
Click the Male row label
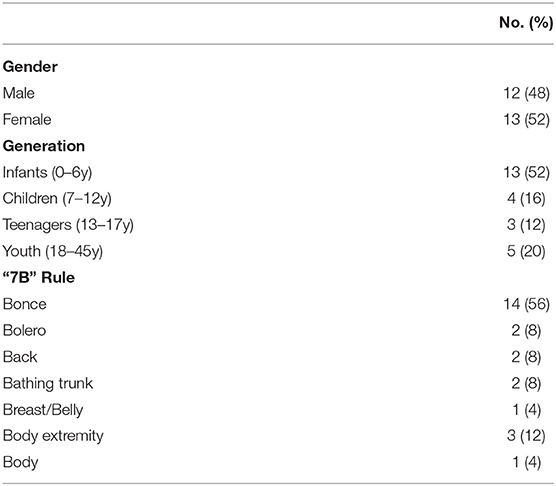click(19, 93)
